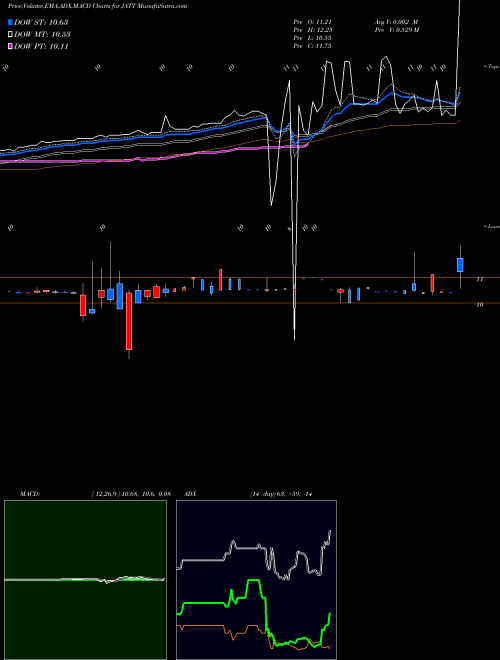Select the 'DOW MT: 10.53' legend text
This screenshot has height=660, width=500.
[42, 34]
